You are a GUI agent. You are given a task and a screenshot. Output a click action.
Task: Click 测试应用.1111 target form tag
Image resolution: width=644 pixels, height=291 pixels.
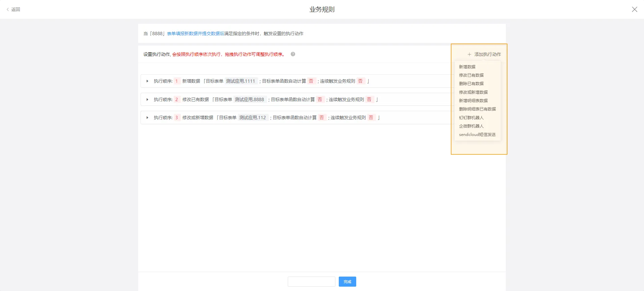click(240, 81)
